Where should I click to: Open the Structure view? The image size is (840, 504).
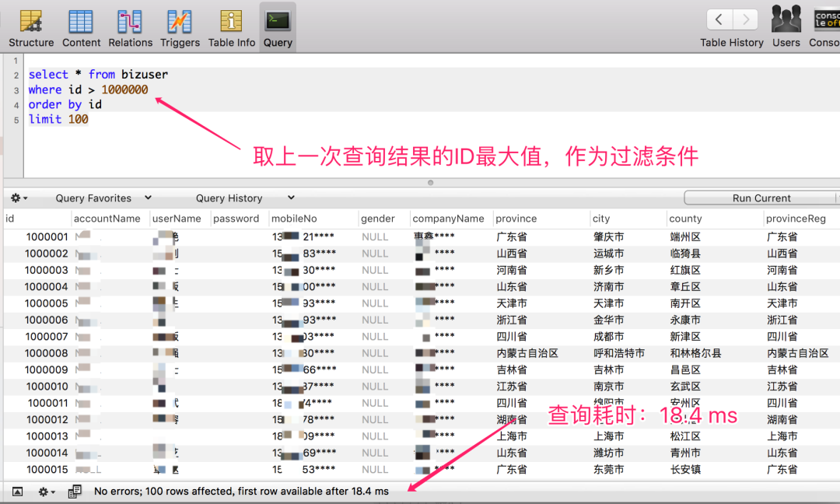tap(31, 28)
